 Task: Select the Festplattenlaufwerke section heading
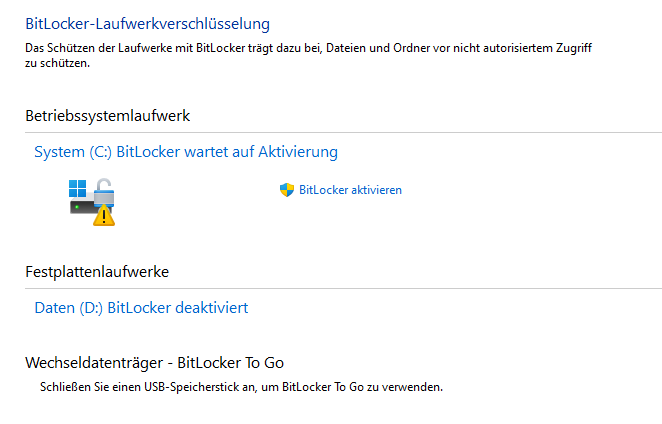tap(97, 272)
